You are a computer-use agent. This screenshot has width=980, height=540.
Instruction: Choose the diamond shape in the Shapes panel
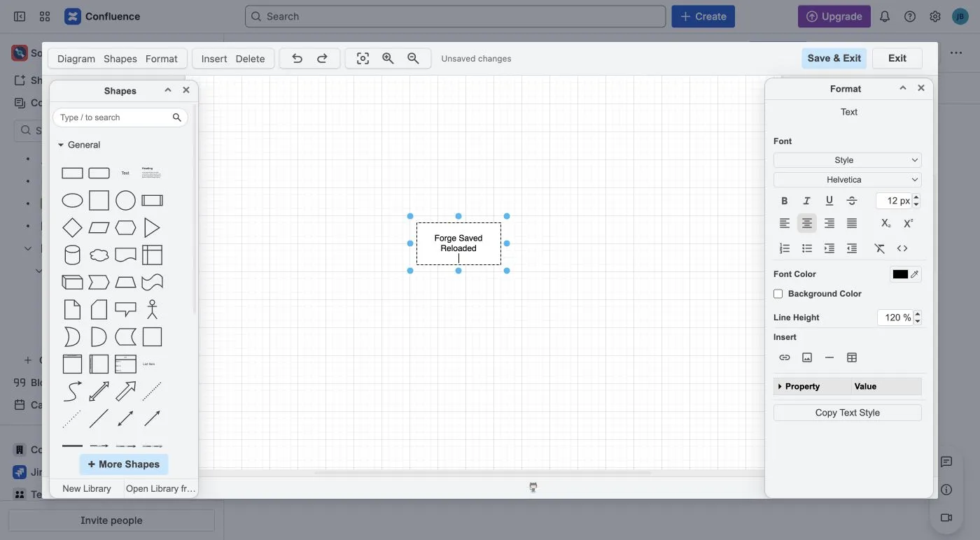point(72,228)
